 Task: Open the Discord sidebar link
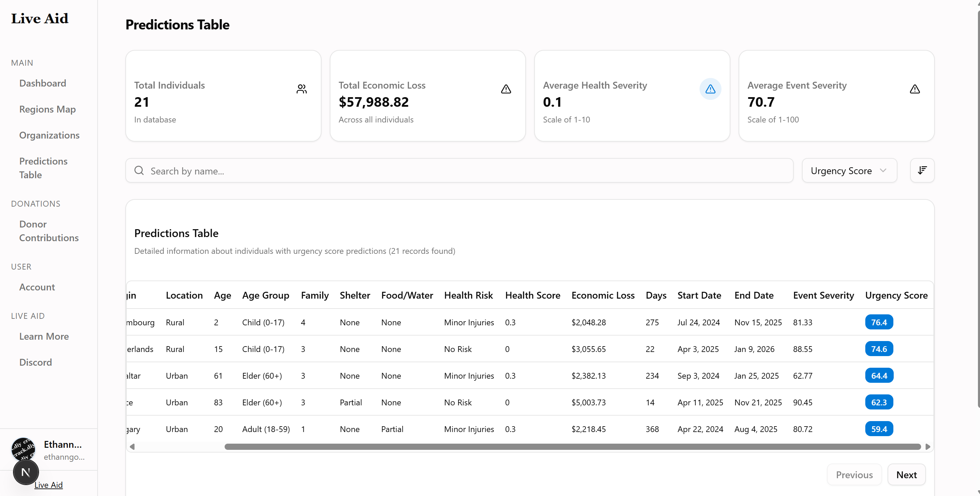click(35, 362)
